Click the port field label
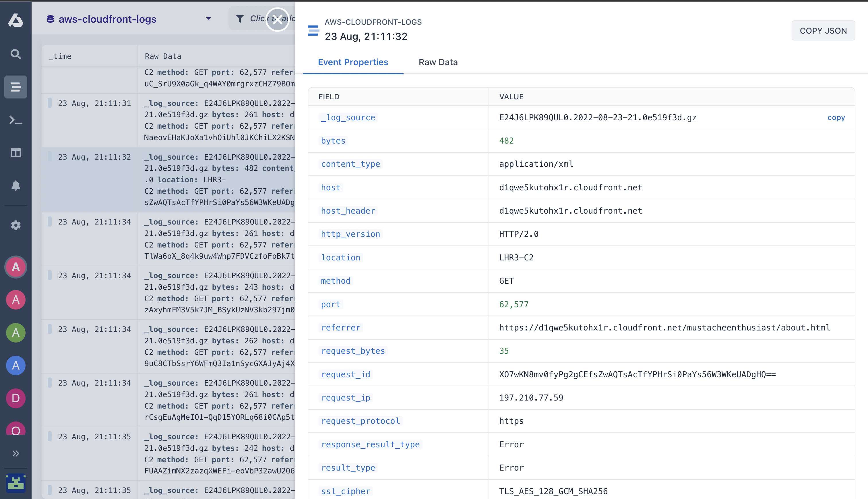Image resolution: width=868 pixels, height=499 pixels. click(331, 304)
